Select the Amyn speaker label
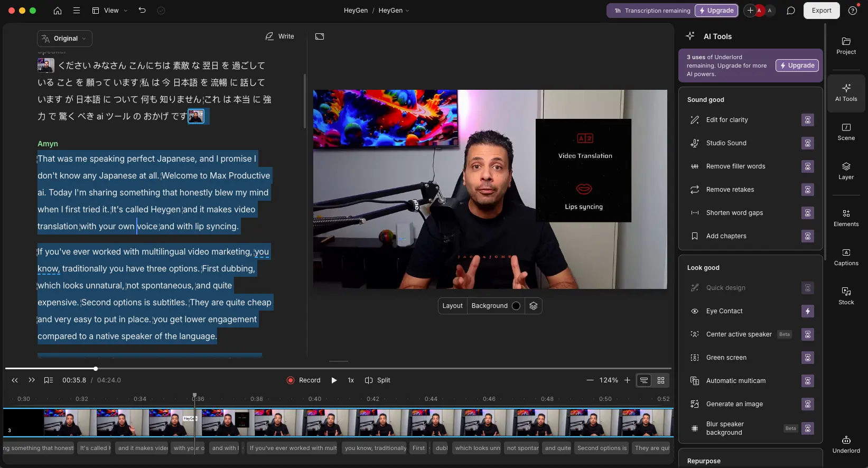Viewport: 868px width, 468px height. [48, 144]
